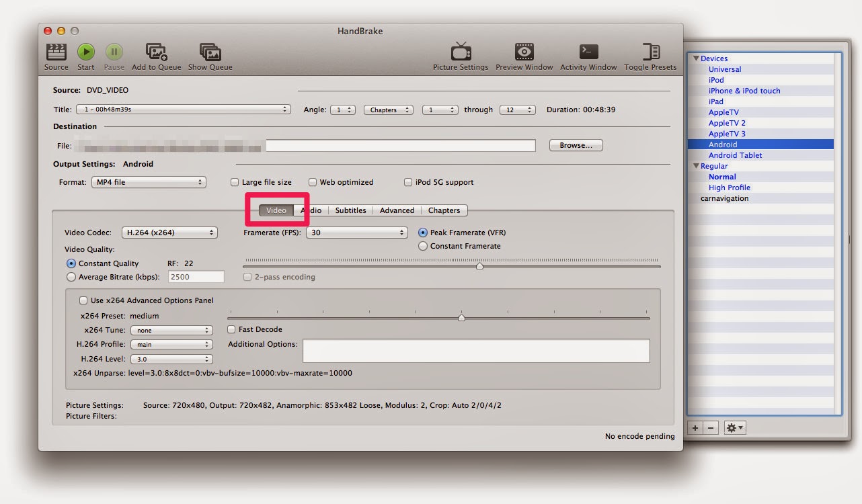The width and height of the screenshot is (862, 504).
Task: Toggle Use x264 Advanced Options Panel
Action: point(83,300)
